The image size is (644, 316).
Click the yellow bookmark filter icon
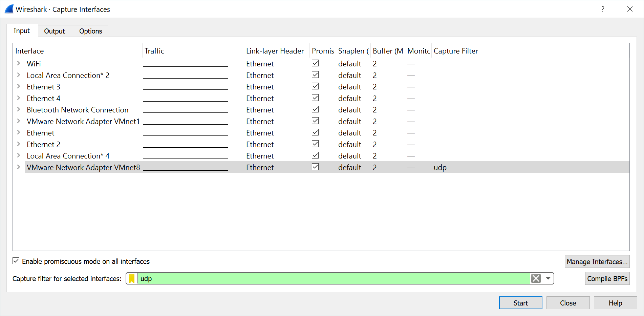(x=132, y=278)
